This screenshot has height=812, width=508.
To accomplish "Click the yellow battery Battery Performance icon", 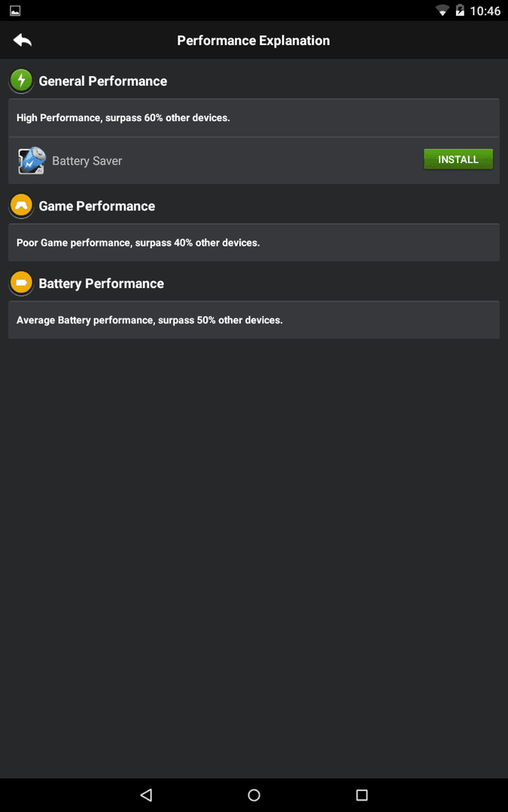I will tap(21, 283).
